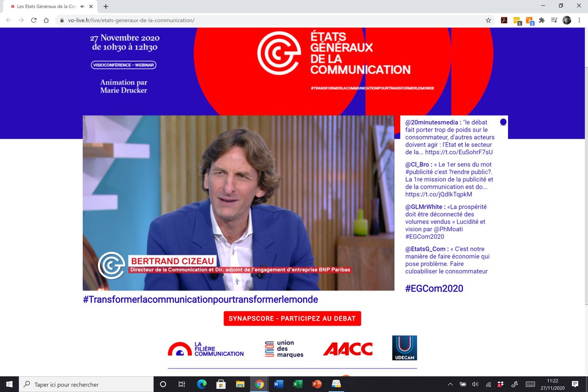Viewport: 588px width, 392px height.
Task: Click the banner hashtag #TransformerLaCommunicationPourTransformerLeMonde
Action: pyautogui.click(x=372, y=88)
